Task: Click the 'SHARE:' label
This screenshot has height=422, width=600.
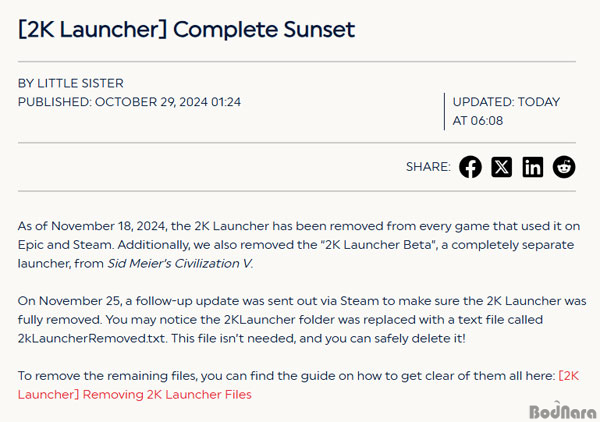Action: (428, 167)
